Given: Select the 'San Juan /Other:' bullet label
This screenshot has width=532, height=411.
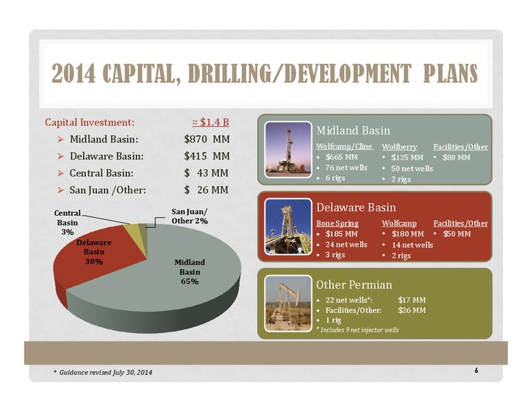Looking at the screenshot, I should 108,190.
